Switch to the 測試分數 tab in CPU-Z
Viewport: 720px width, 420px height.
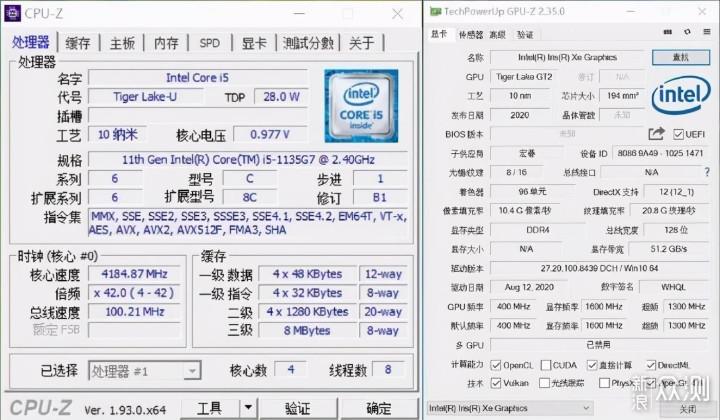308,43
